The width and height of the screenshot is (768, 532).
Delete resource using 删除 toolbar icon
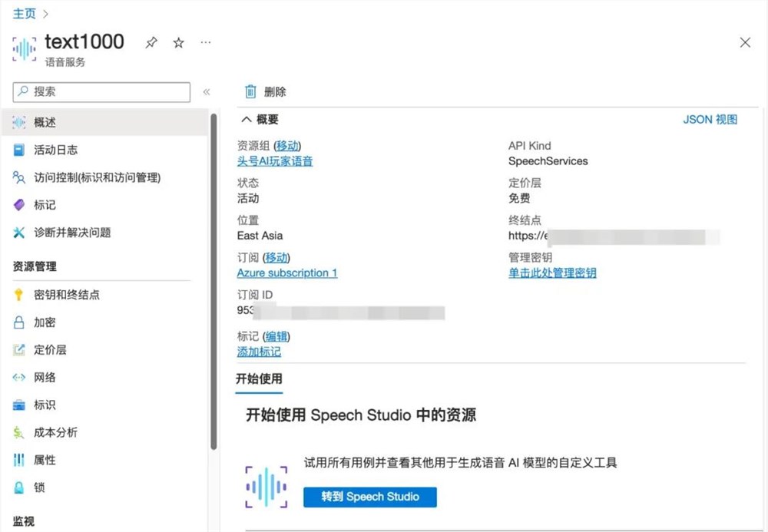(x=264, y=91)
